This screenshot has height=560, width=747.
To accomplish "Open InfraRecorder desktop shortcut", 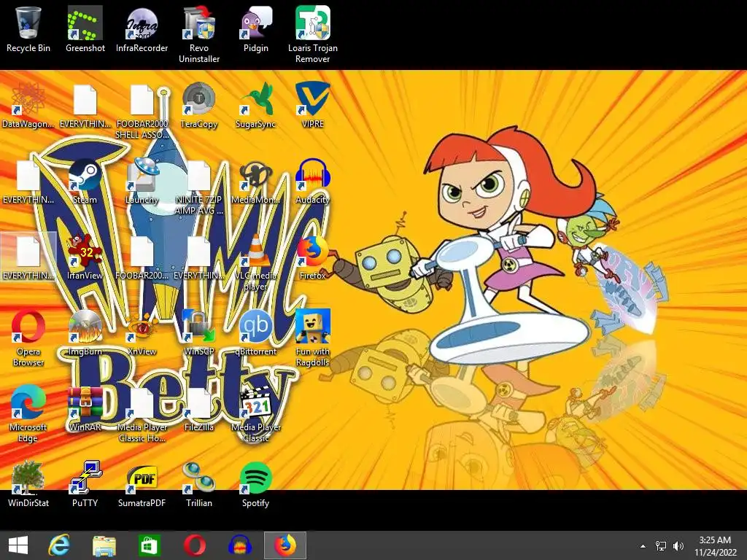I will [142, 29].
